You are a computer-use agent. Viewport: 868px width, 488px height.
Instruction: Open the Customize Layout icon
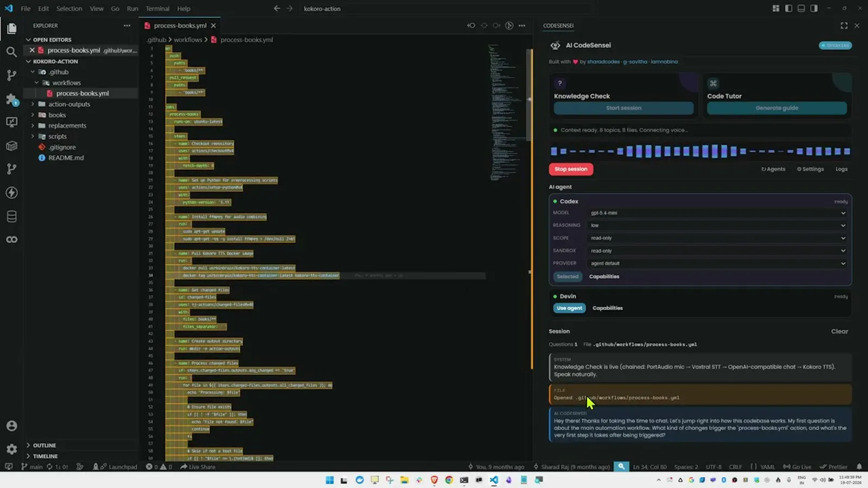pos(776,9)
